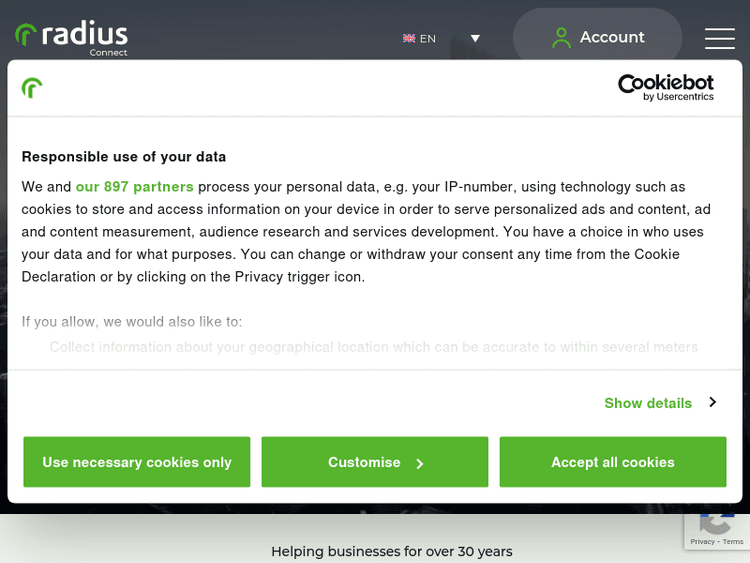This screenshot has height=563, width=750.
Task: Click the "Responsible use of your data" heading
Action: click(x=124, y=156)
